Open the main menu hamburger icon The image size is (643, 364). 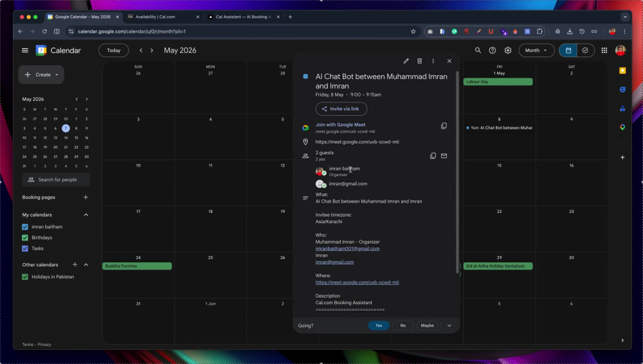pyautogui.click(x=25, y=50)
